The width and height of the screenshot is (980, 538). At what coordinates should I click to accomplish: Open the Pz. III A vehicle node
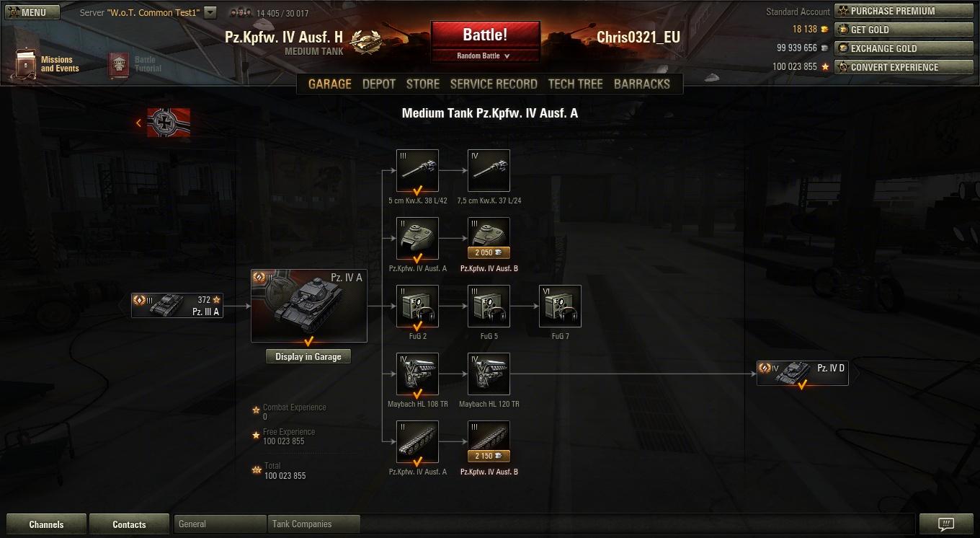(x=177, y=306)
